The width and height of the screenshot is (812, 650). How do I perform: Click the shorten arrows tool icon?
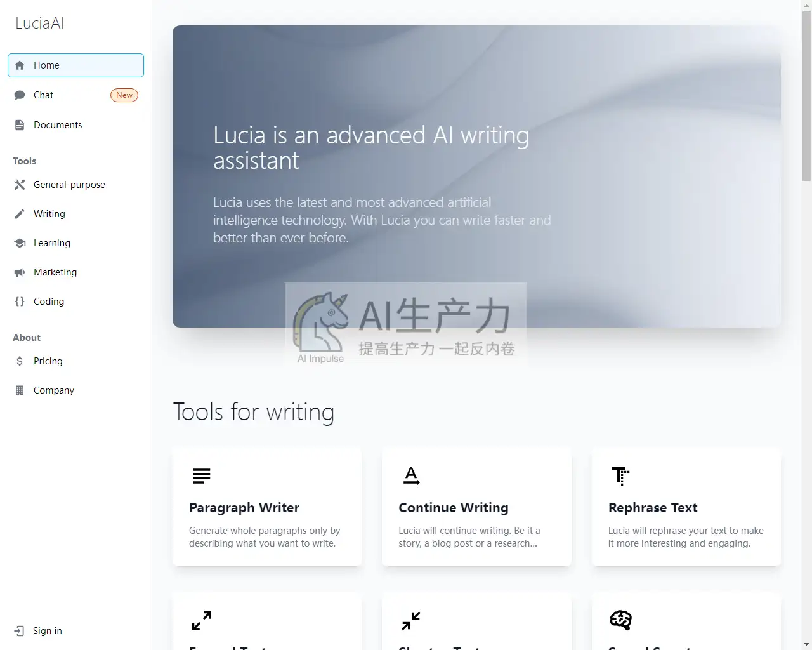[411, 621]
